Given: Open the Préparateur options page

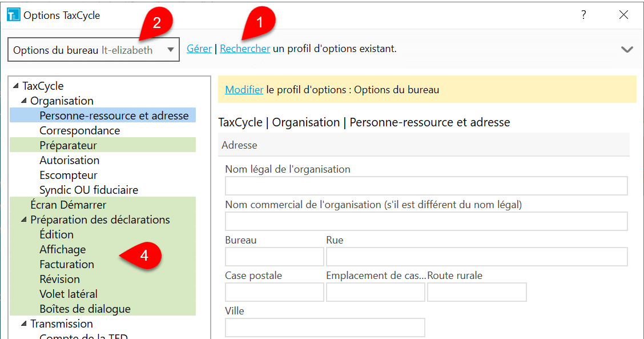Looking at the screenshot, I should 103,145.
